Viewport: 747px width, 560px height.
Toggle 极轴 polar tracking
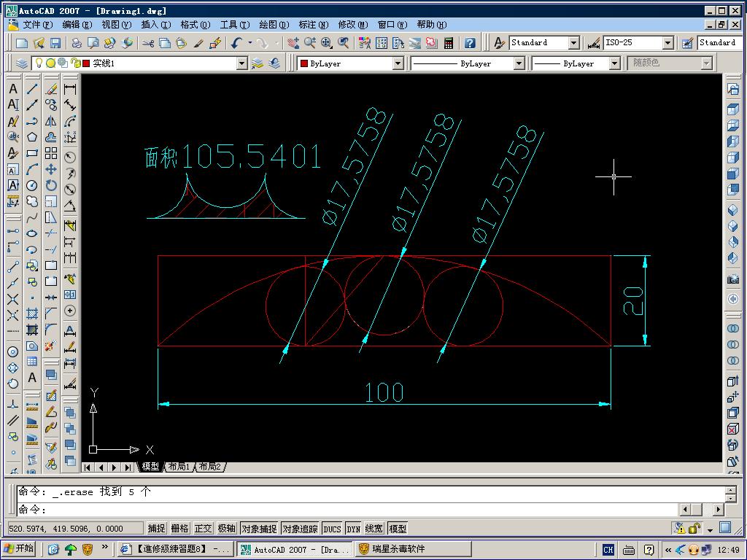[x=226, y=529]
